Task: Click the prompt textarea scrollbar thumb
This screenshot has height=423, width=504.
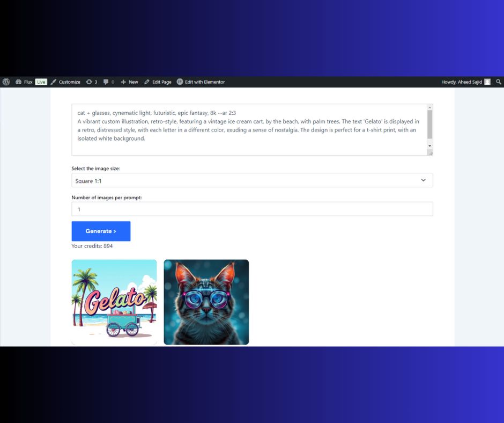Action: click(x=430, y=124)
